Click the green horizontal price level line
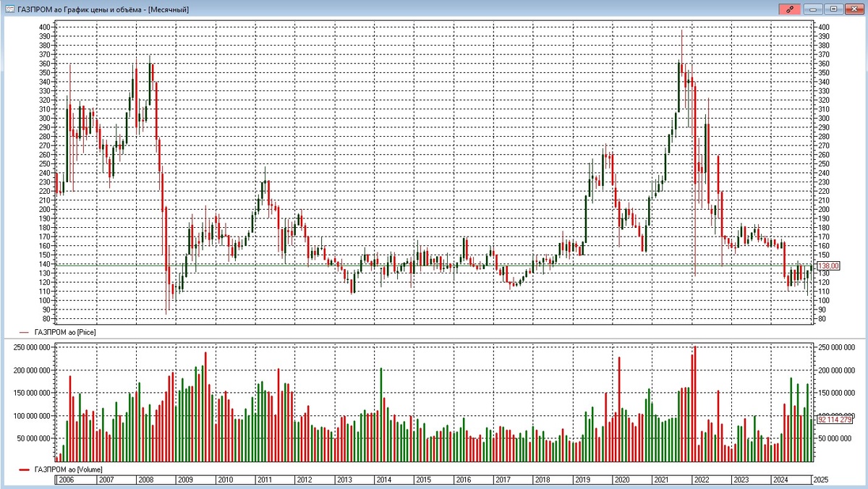The height and width of the screenshot is (489, 868). pyautogui.click(x=434, y=265)
